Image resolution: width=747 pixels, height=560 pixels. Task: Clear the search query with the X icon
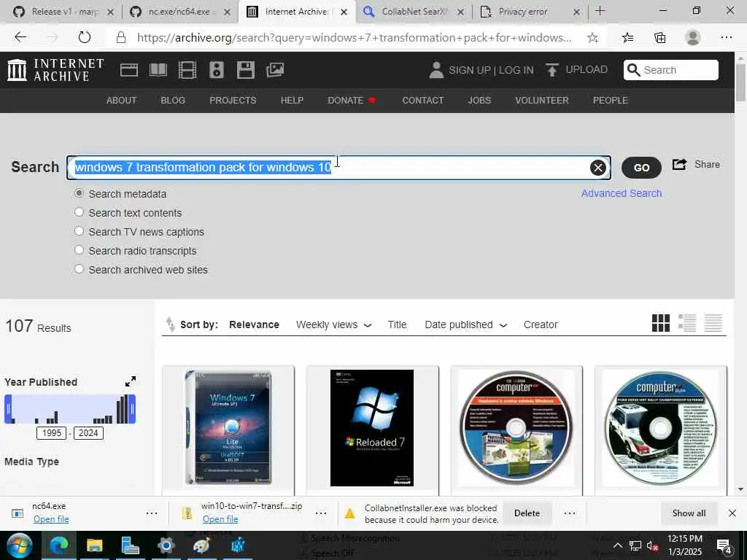(598, 168)
